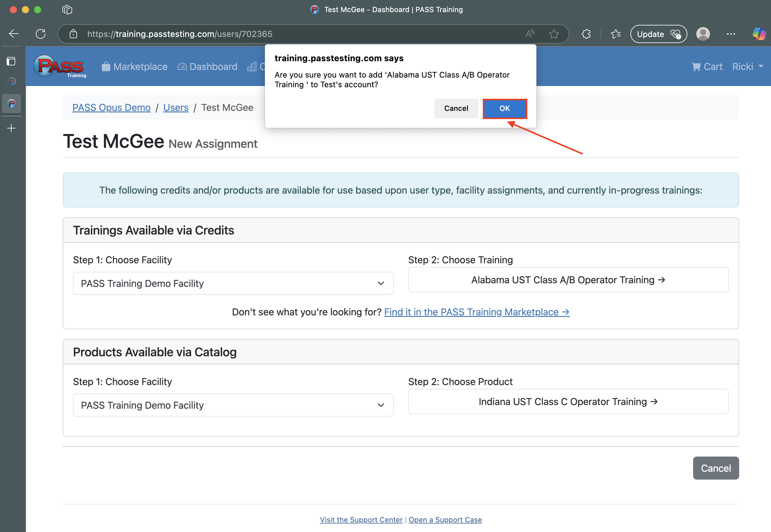
Task: Open the PASS Training Marketplace link
Action: point(476,312)
